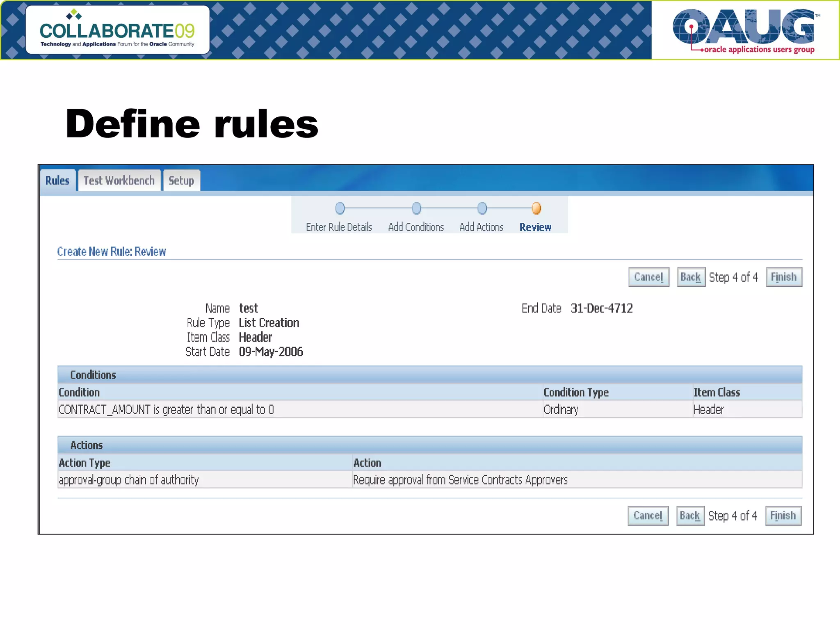
Task: Switch to the Test Workbench tab
Action: [119, 180]
